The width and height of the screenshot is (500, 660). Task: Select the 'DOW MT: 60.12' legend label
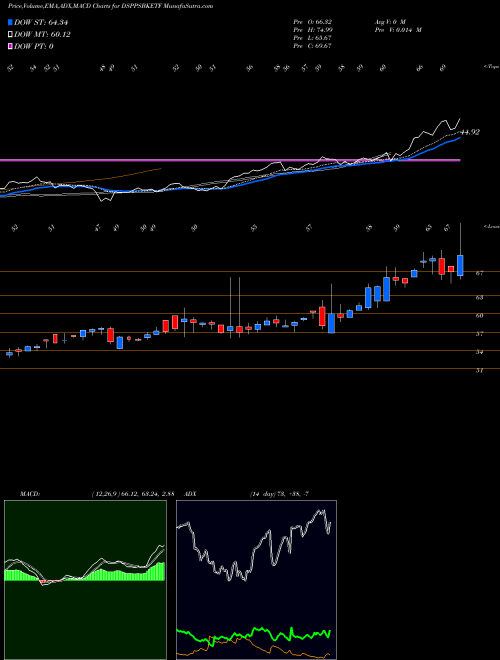[42, 35]
